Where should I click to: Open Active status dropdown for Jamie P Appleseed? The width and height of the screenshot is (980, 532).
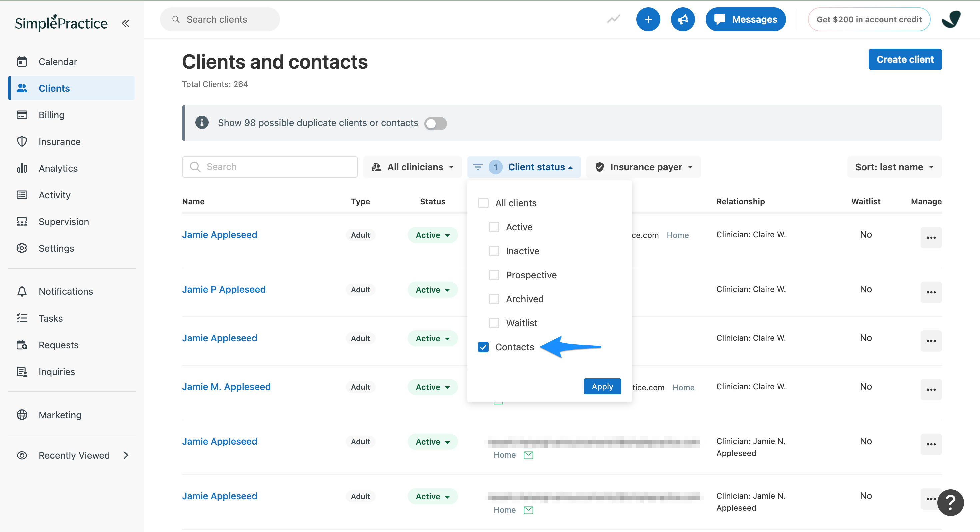click(x=433, y=290)
